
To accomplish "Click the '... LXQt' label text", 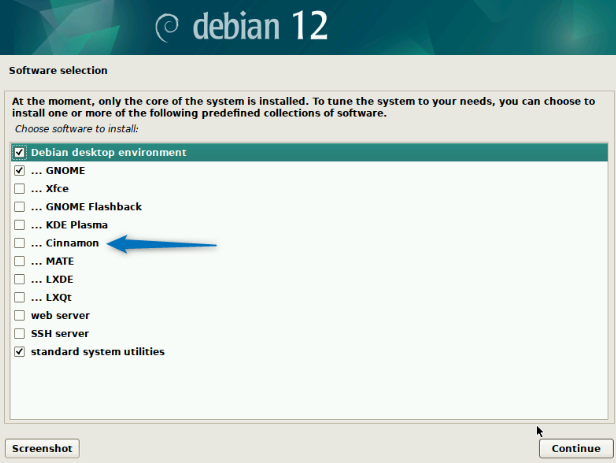I will pos(51,297).
